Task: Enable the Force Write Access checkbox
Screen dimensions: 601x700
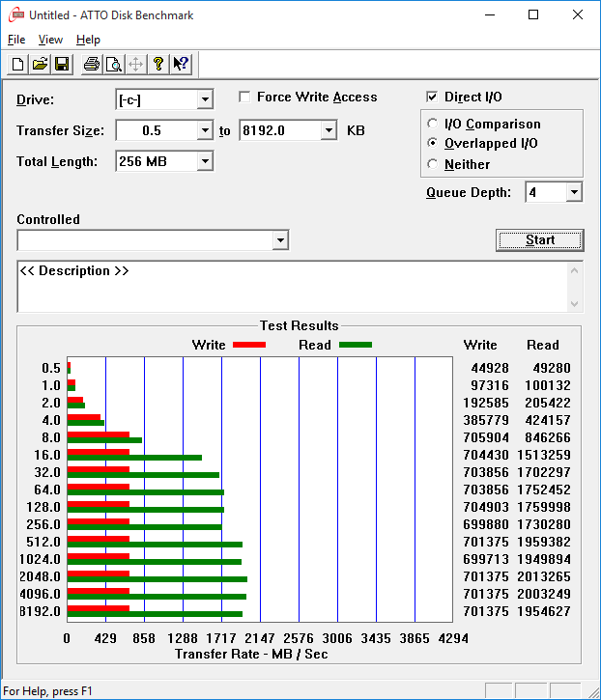Action: 244,97
